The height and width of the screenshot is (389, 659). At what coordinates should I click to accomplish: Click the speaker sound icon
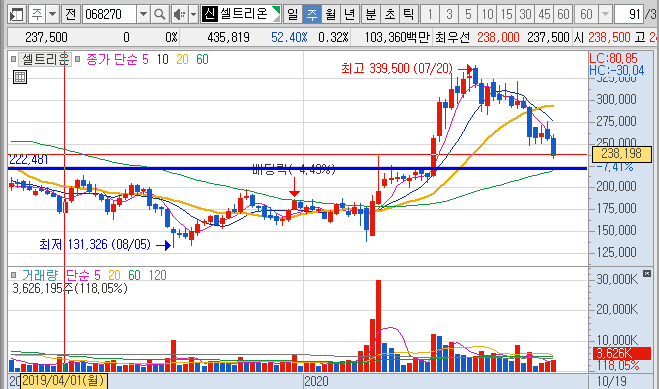pyautogui.click(x=179, y=14)
